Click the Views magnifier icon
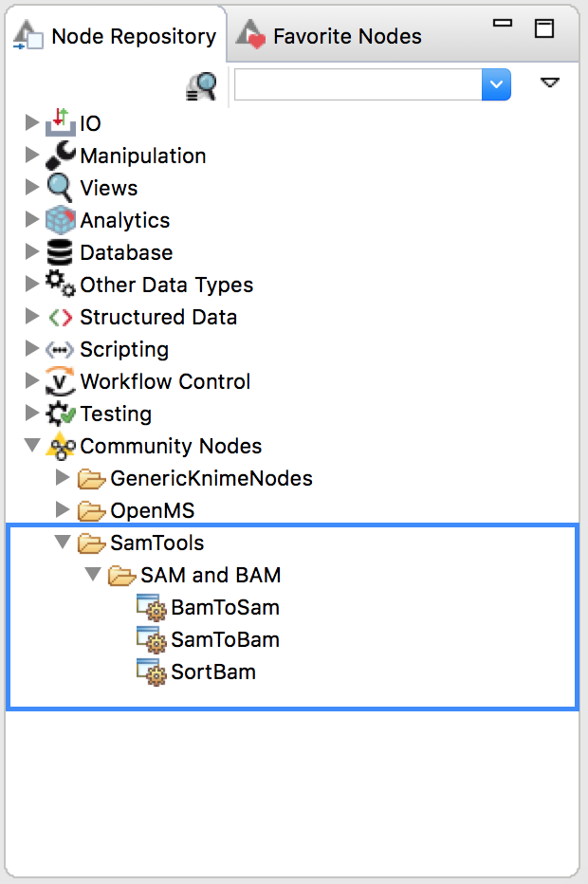 60,187
